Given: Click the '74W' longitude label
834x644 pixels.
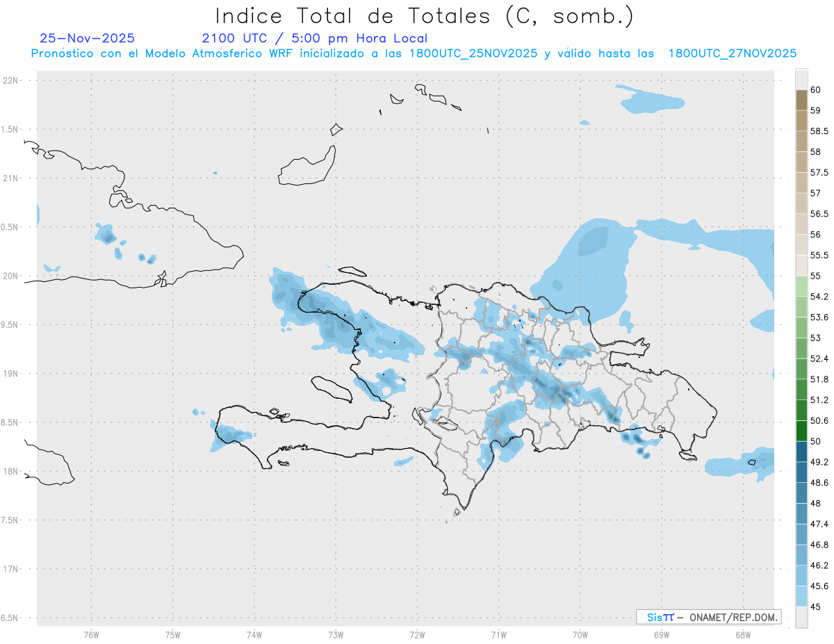Looking at the screenshot, I should click(x=254, y=635).
